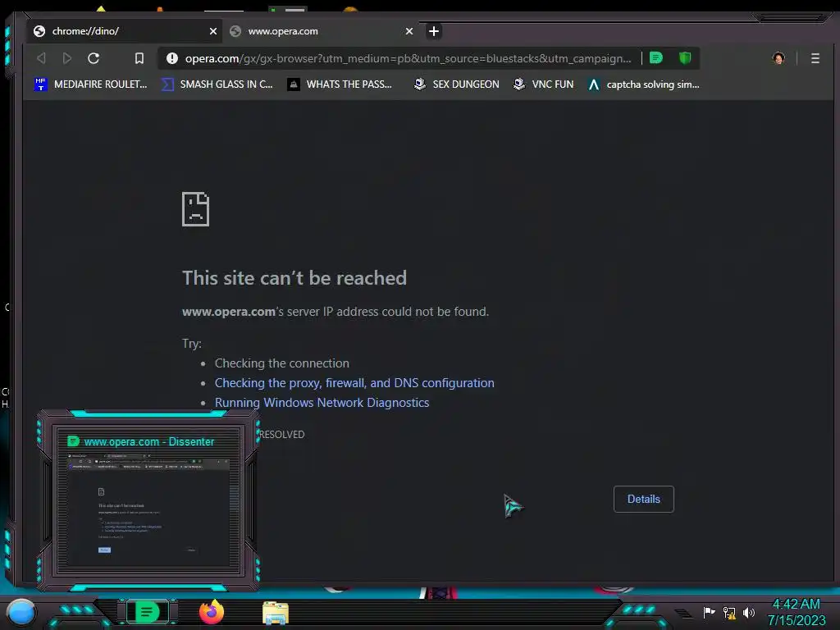Viewport: 840px width, 630px height.
Task: Click the Details button
Action: coord(643,500)
